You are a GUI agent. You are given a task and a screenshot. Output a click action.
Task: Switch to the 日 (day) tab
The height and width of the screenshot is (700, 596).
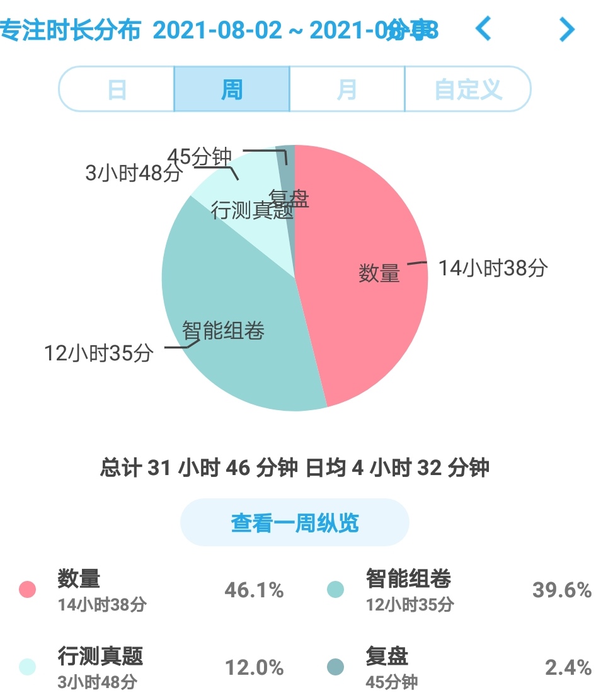(117, 89)
